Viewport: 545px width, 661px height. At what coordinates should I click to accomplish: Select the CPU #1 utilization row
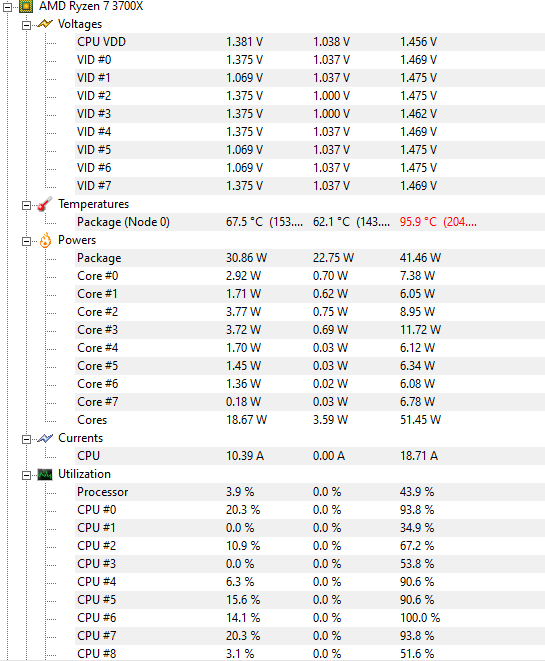309,528
